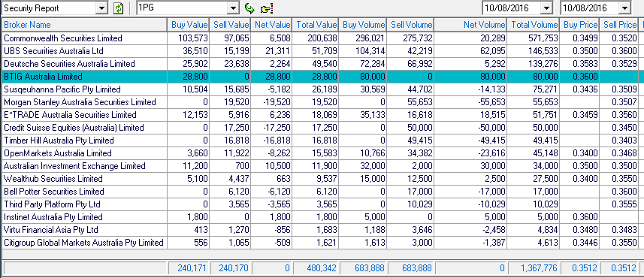The image size is (644, 278).
Task: Open the first 10/08/2016 date picker arrow
Action: [546, 8]
